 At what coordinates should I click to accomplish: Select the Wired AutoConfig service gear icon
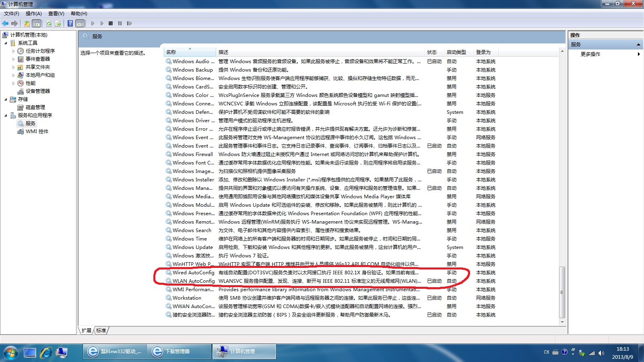coord(169,273)
